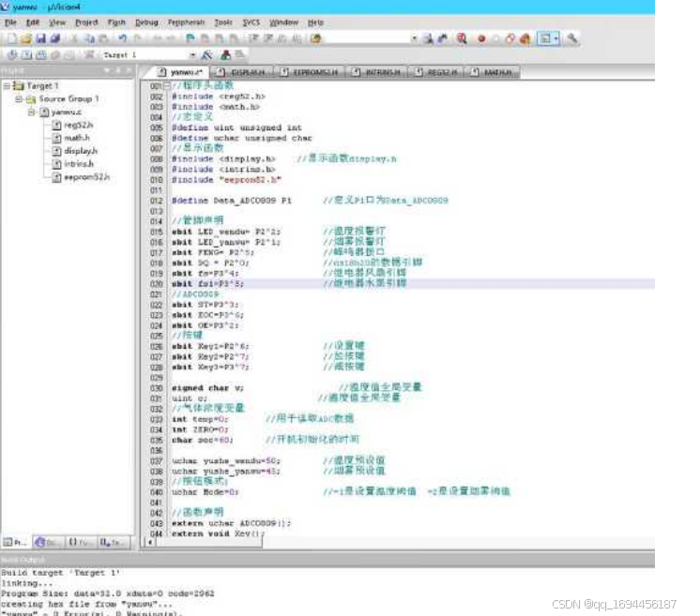The image size is (700, 616).
Task: Create a new file with the New icon
Action: (12, 38)
